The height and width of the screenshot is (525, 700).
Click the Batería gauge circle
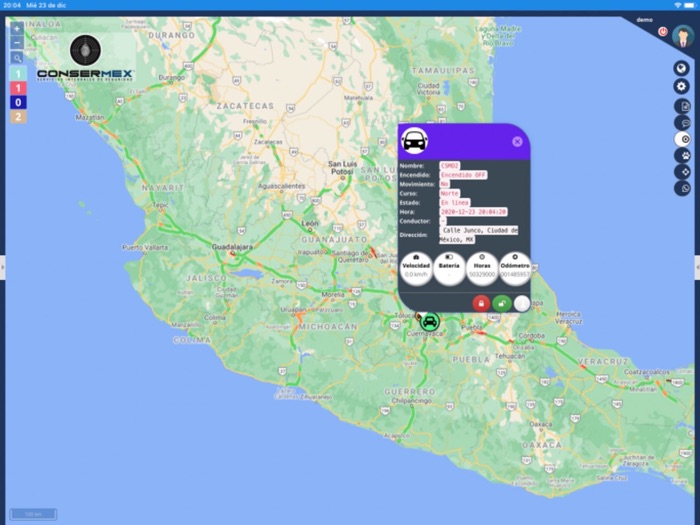449,268
